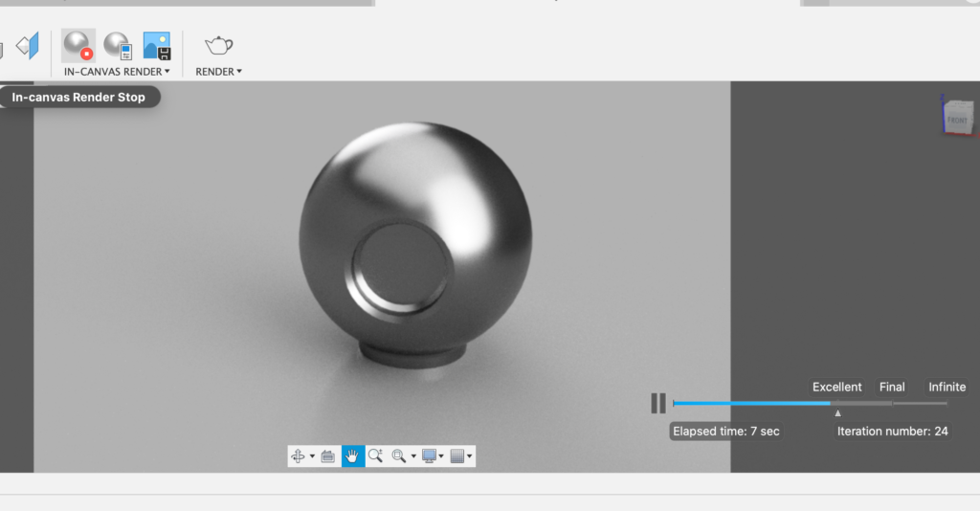Image resolution: width=980 pixels, height=511 pixels.
Task: Click the Fit zoom window icon
Action: (x=398, y=456)
